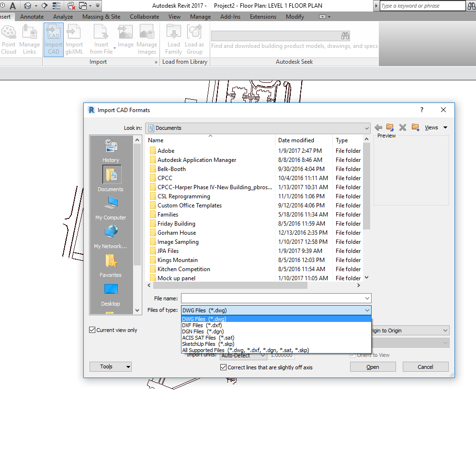476x457 pixels.
Task: Open the Look in Documents dropdown
Action: pyautogui.click(x=258, y=128)
